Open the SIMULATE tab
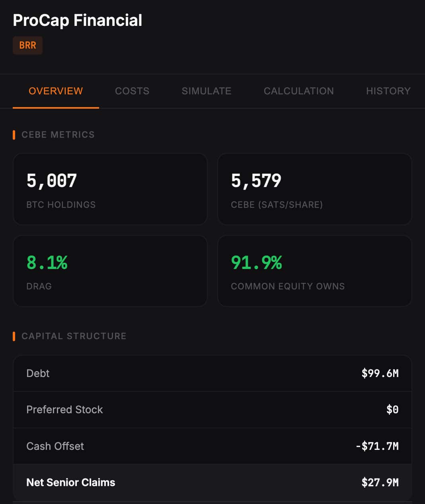This screenshot has width=425, height=504. click(207, 91)
